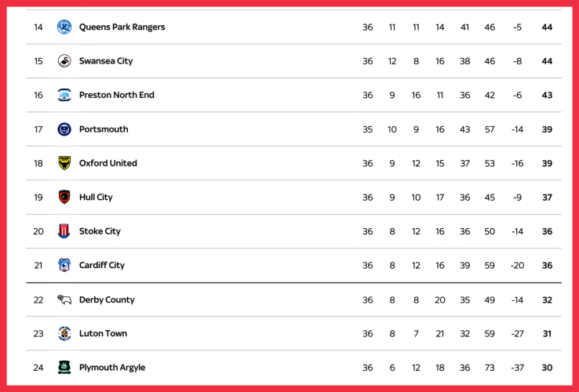This screenshot has width=579, height=392.
Task: Click Plymouth Argyle's points total of 30
Action: pyautogui.click(x=547, y=368)
